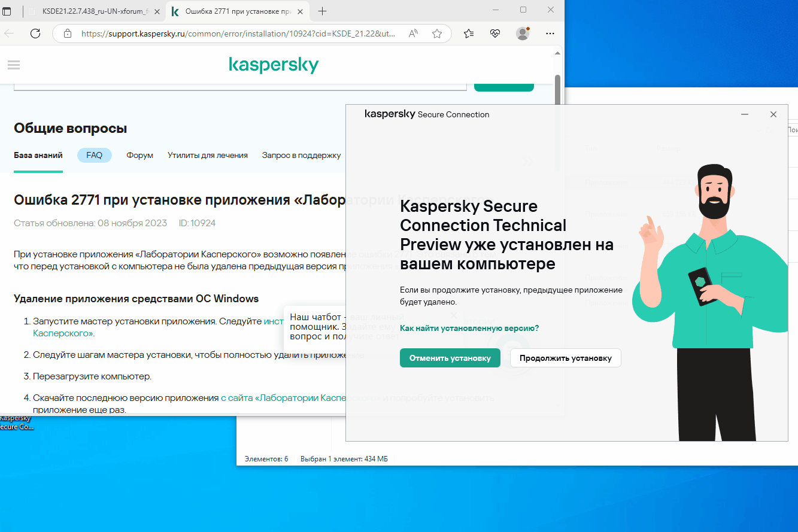Open a new browser tab with the plus

(322, 11)
